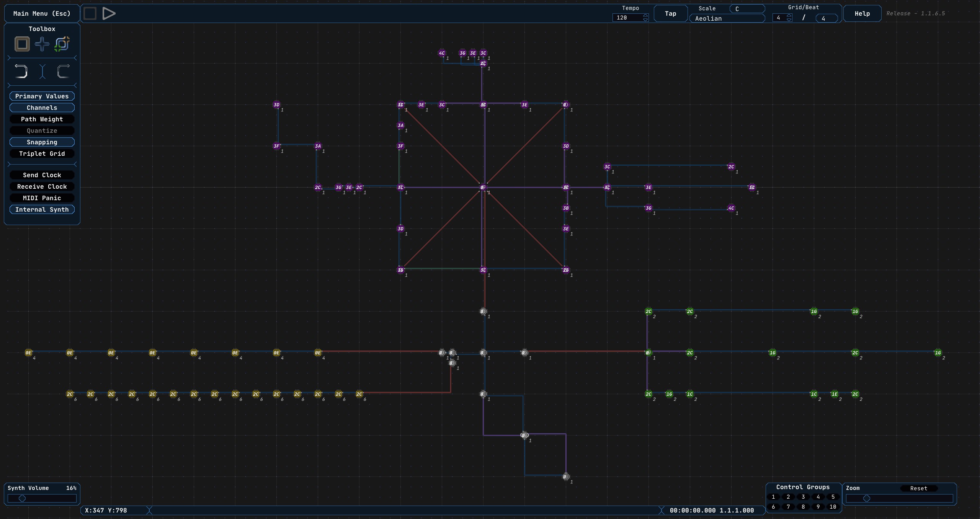
Task: Adjust the Synth Volume slider handle
Action: click(22, 498)
